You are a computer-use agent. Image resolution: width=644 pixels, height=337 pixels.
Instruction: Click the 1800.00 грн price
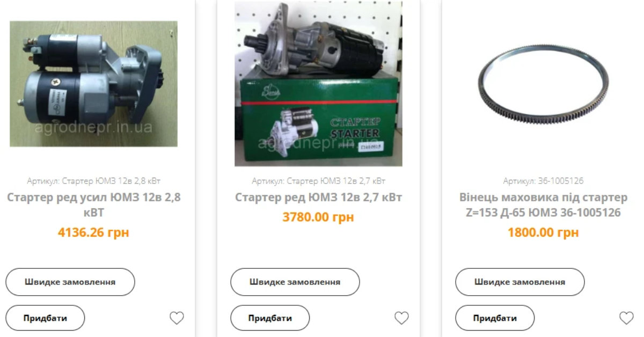[x=543, y=233]
